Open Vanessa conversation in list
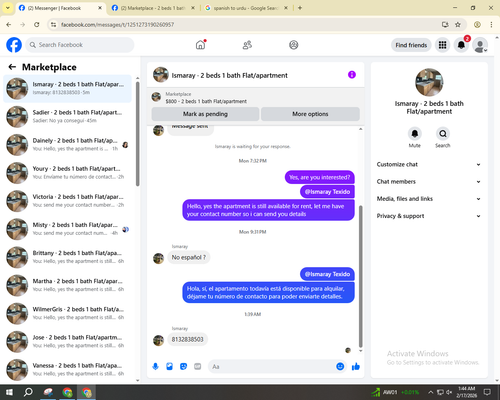The height and width of the screenshot is (400, 500). 67,369
